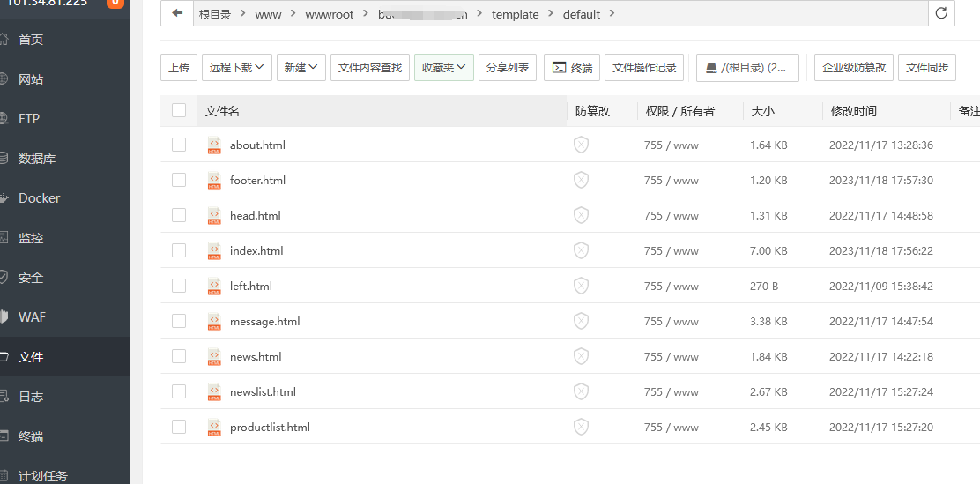Click the productlist.html file type icon

214,428
